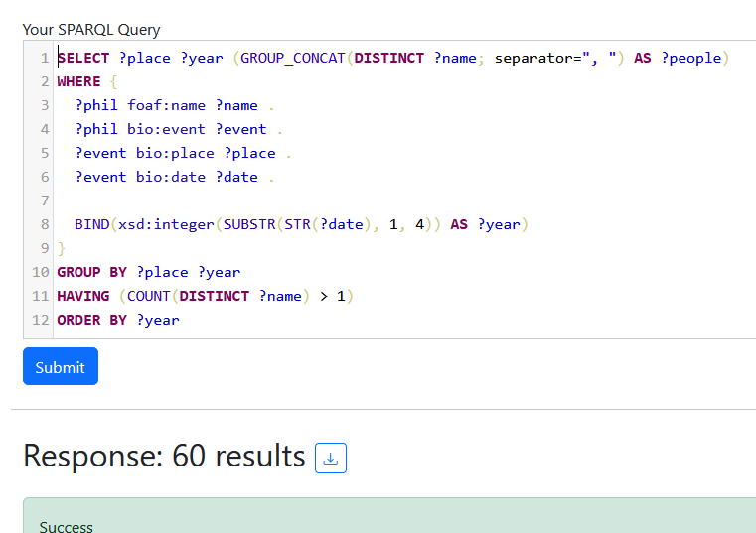Download the response results
The width and height of the screenshot is (756, 533).
[331, 458]
